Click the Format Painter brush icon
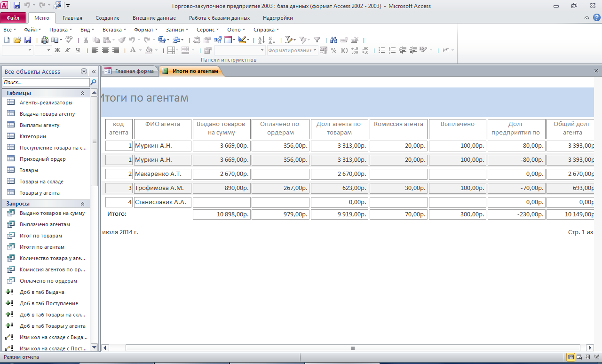The width and height of the screenshot is (602, 364). [x=122, y=40]
